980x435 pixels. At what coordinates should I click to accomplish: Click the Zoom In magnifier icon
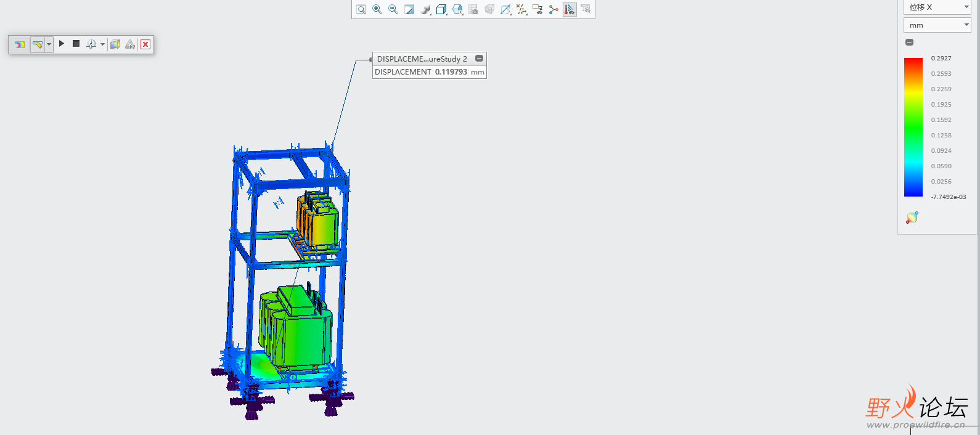pyautogui.click(x=377, y=9)
